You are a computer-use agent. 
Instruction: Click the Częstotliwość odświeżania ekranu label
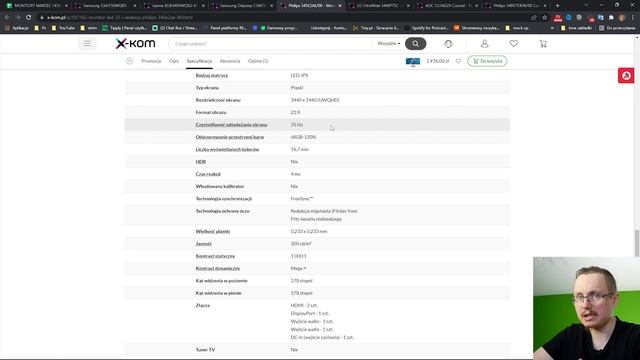pos(231,125)
